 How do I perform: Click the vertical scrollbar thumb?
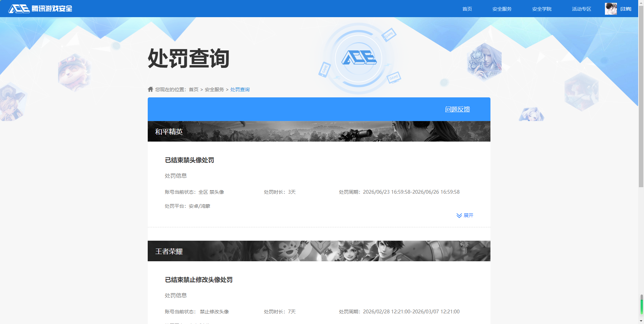641,97
